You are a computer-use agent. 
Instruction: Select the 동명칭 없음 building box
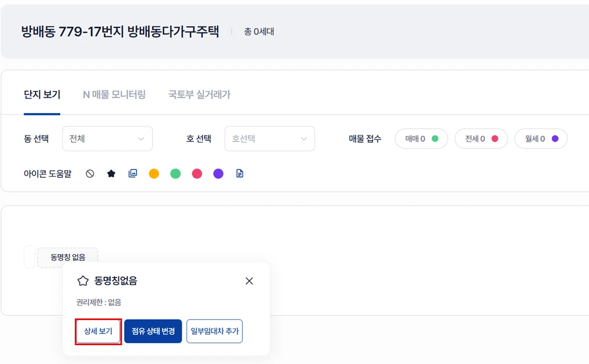[x=68, y=257]
